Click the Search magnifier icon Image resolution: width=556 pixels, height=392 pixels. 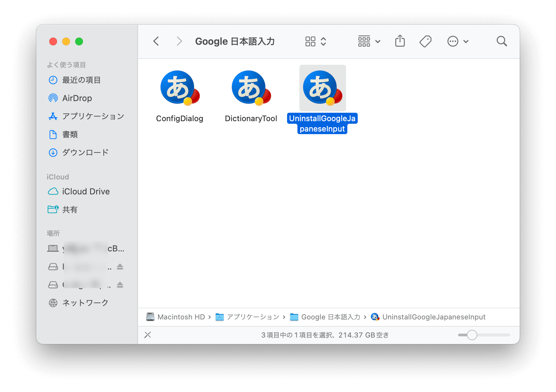(x=502, y=41)
